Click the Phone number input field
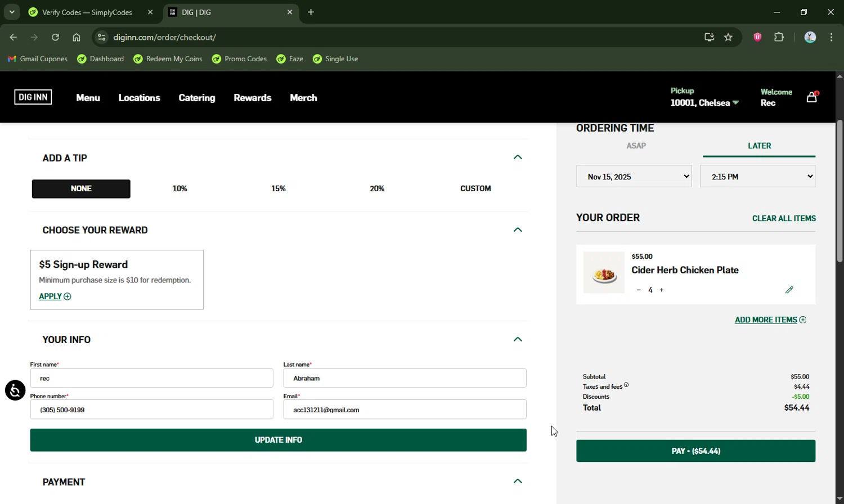The height and width of the screenshot is (504, 844). click(152, 409)
